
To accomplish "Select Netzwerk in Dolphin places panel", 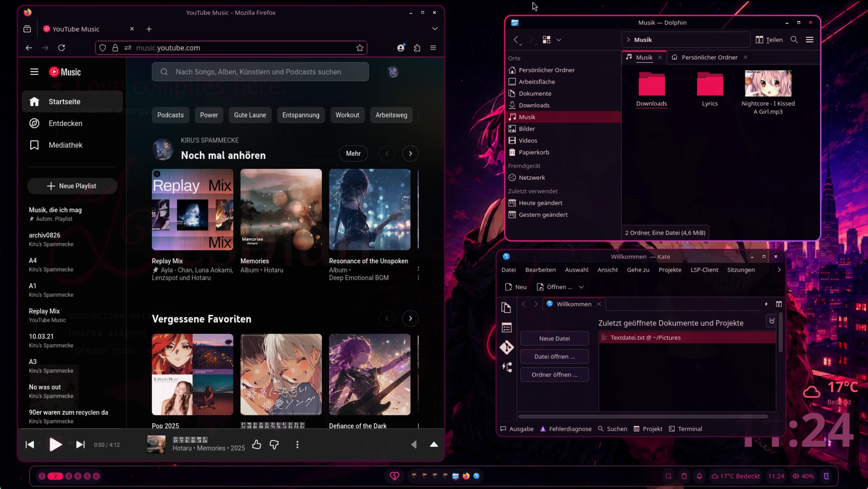I will tap(564, 178).
